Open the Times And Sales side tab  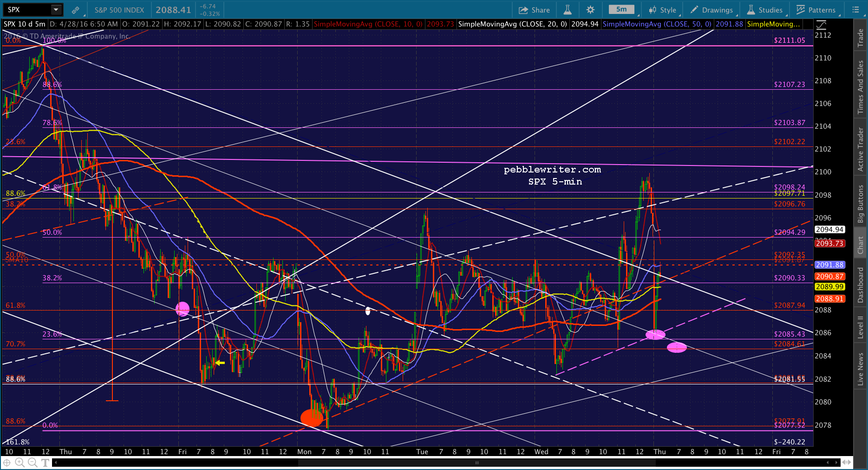861,87
